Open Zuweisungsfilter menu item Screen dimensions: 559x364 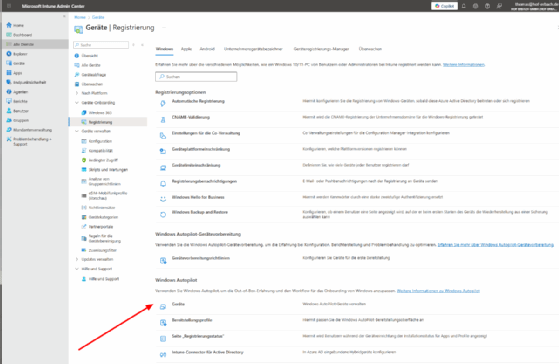(103, 250)
